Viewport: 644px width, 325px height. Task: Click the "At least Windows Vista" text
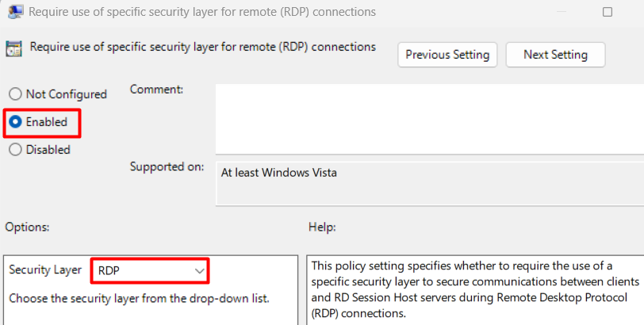pos(279,172)
